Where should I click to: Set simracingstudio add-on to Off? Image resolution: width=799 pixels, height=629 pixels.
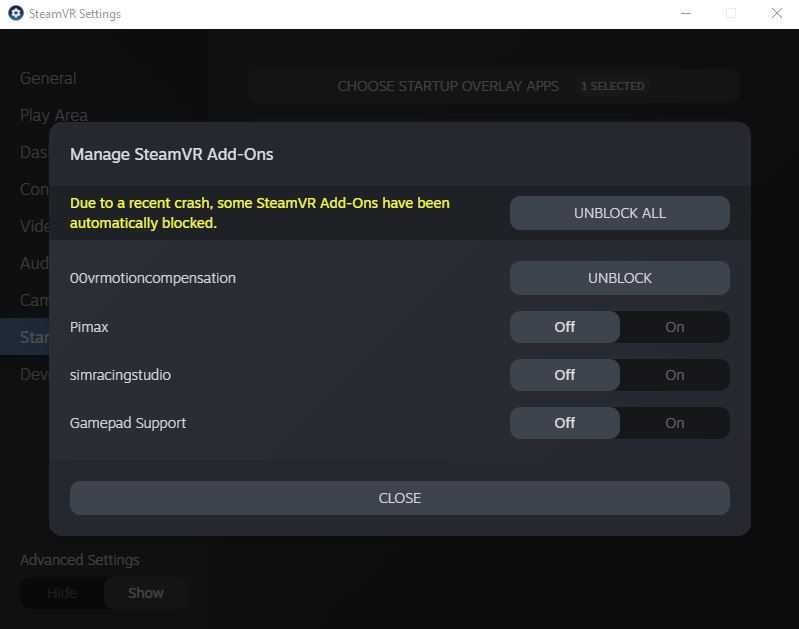(x=565, y=375)
